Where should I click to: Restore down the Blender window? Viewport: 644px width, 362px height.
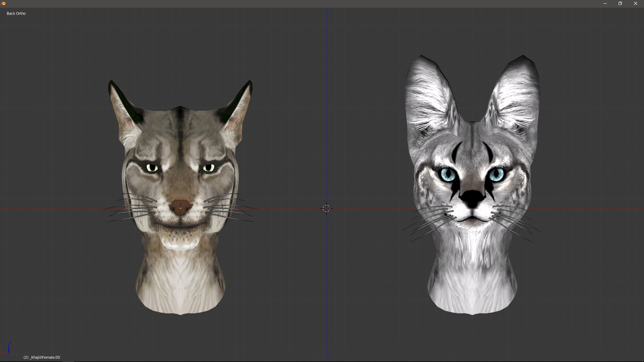(620, 3)
